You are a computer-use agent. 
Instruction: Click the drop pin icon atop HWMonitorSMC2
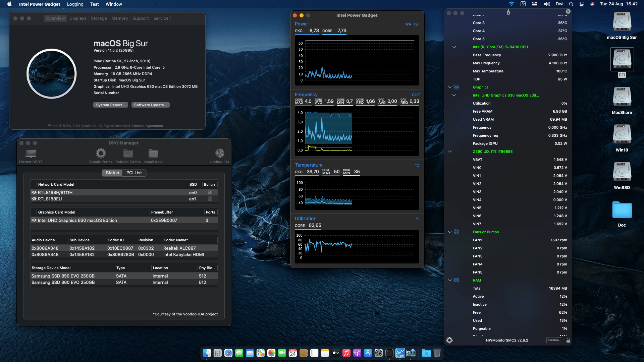[508, 12]
